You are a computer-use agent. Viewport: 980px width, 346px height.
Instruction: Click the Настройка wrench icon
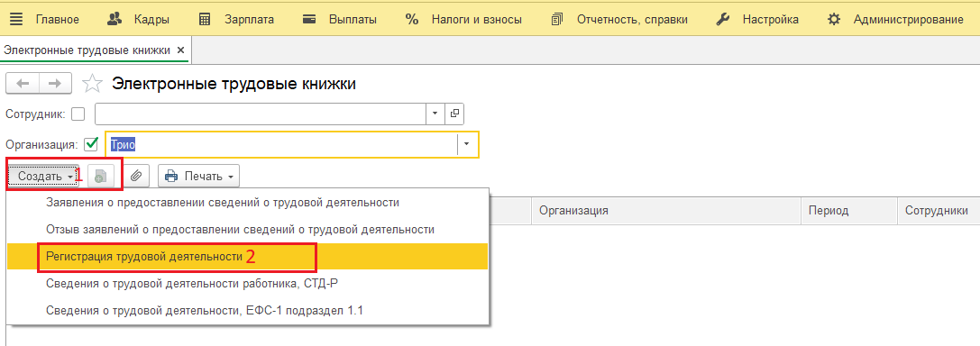point(722,19)
